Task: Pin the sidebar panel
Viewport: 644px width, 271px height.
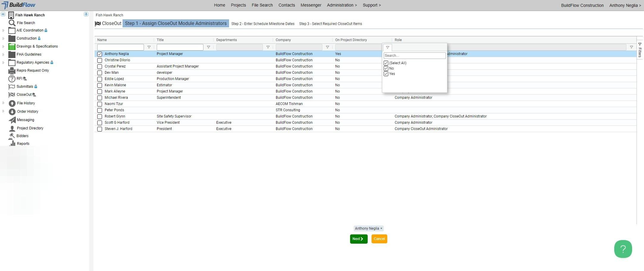Action: coord(86,14)
